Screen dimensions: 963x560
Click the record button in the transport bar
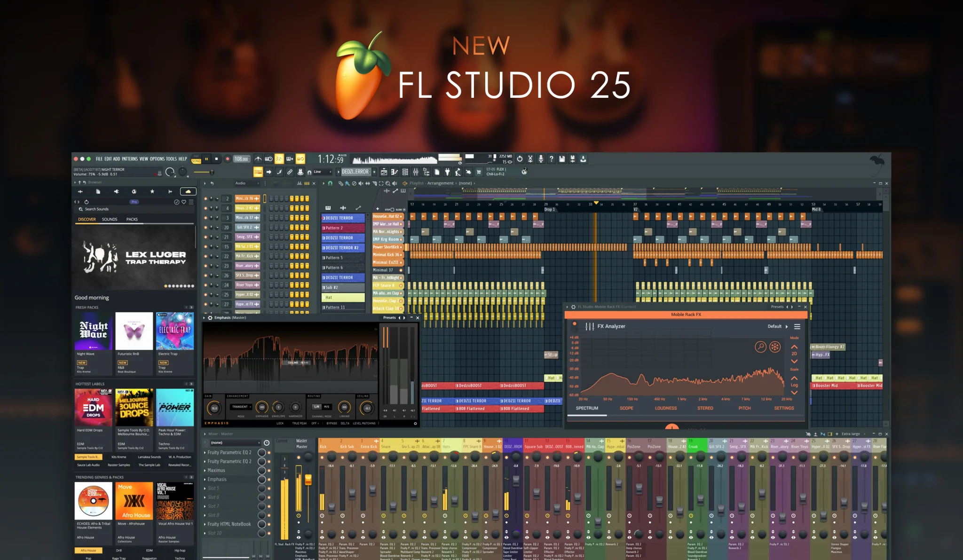[x=228, y=159]
